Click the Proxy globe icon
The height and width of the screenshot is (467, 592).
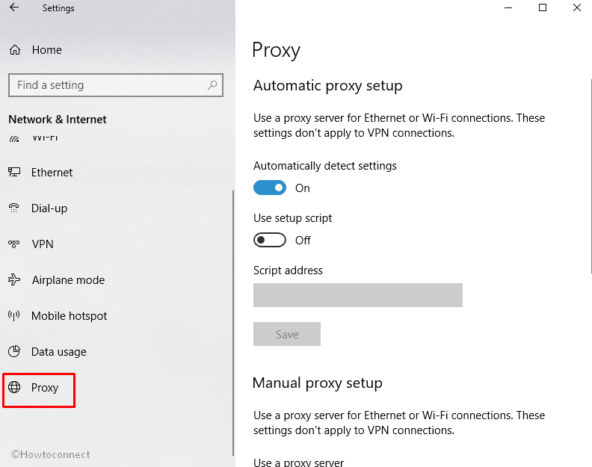[14, 387]
